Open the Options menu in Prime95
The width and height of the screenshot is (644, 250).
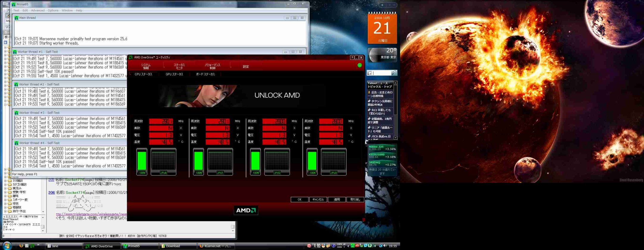[x=53, y=10]
